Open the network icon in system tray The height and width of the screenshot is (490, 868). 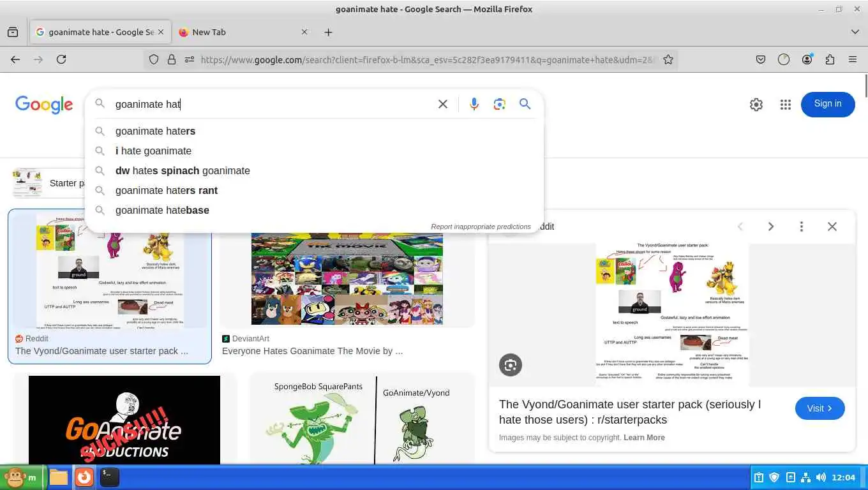pos(805,477)
